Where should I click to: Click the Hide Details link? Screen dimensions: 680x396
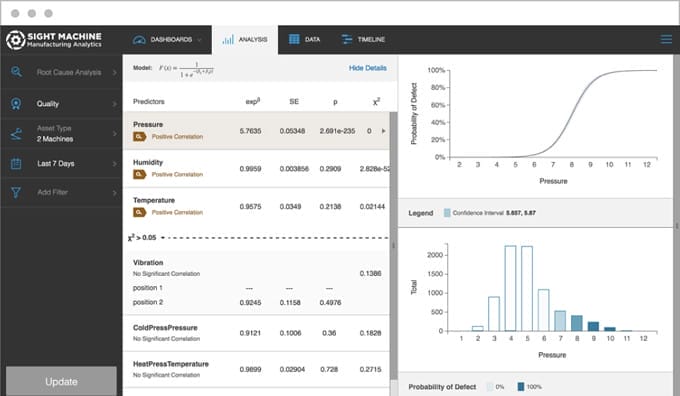[x=368, y=68]
